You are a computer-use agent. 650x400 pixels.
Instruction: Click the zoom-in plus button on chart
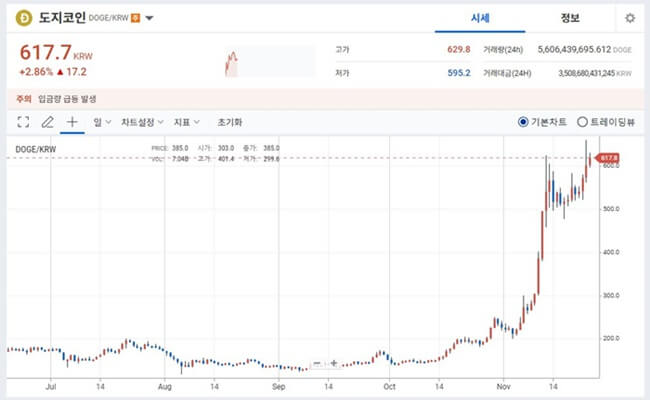tap(334, 364)
